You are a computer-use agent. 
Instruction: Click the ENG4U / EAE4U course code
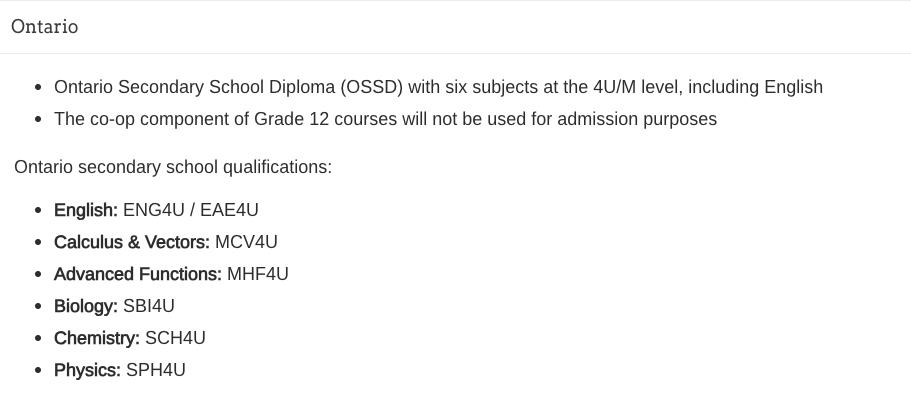[191, 210]
